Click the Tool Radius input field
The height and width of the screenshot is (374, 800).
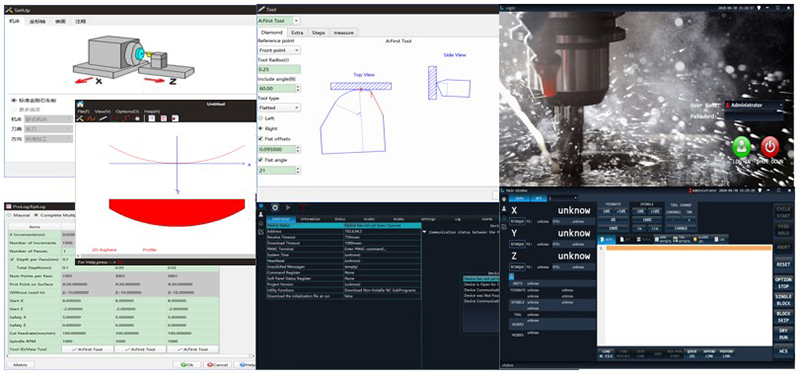pyautogui.click(x=279, y=69)
